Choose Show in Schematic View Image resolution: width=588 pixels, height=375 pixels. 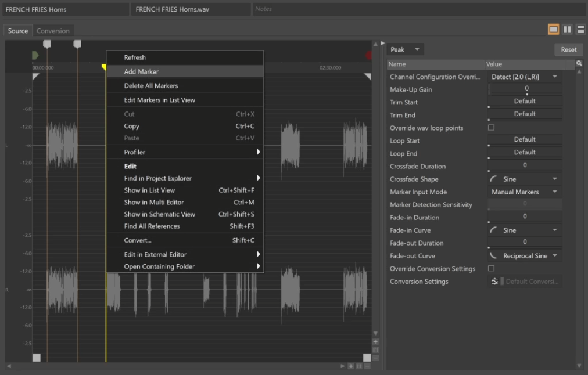[185, 214]
